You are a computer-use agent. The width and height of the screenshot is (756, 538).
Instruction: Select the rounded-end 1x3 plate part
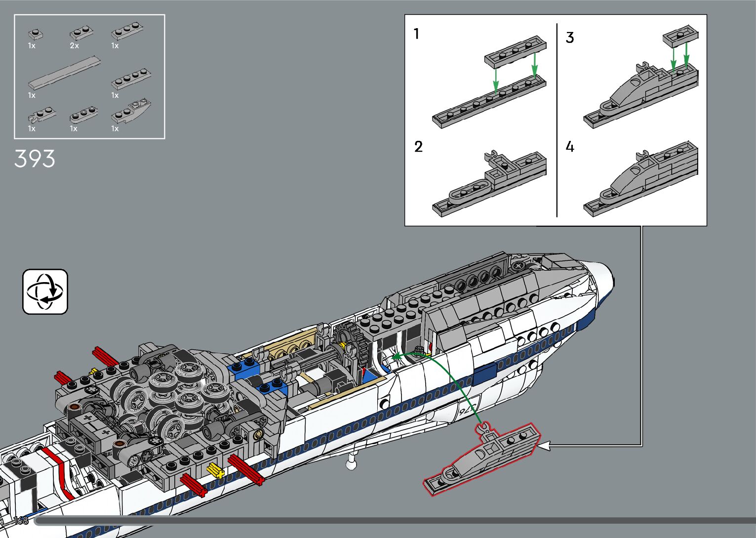pos(83,116)
